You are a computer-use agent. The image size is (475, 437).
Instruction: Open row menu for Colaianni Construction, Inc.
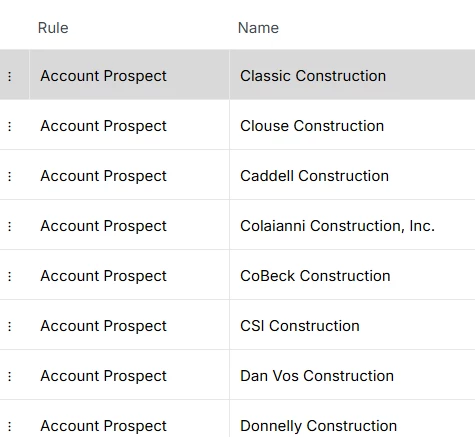pyautogui.click(x=10, y=226)
